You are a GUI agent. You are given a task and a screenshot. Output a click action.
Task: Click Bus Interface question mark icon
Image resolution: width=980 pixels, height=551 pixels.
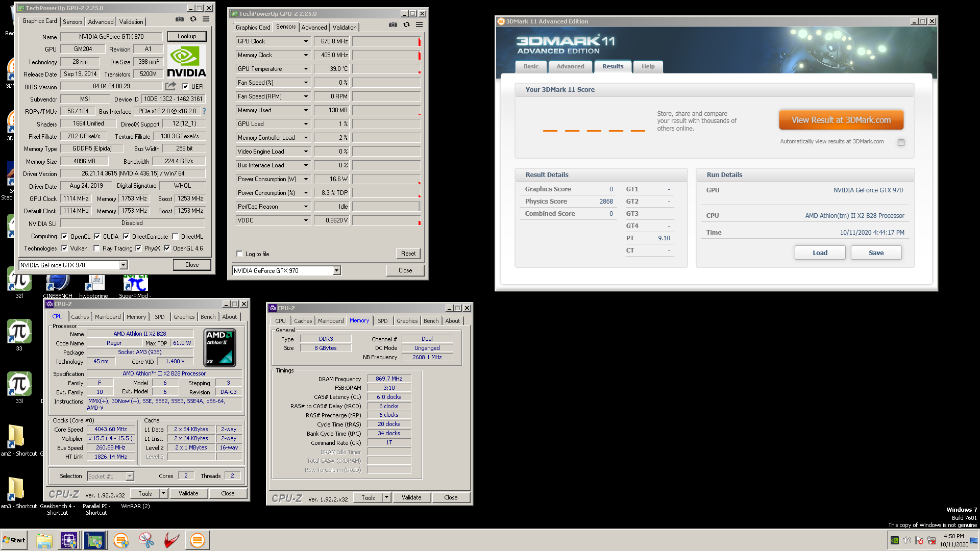pos(204,111)
